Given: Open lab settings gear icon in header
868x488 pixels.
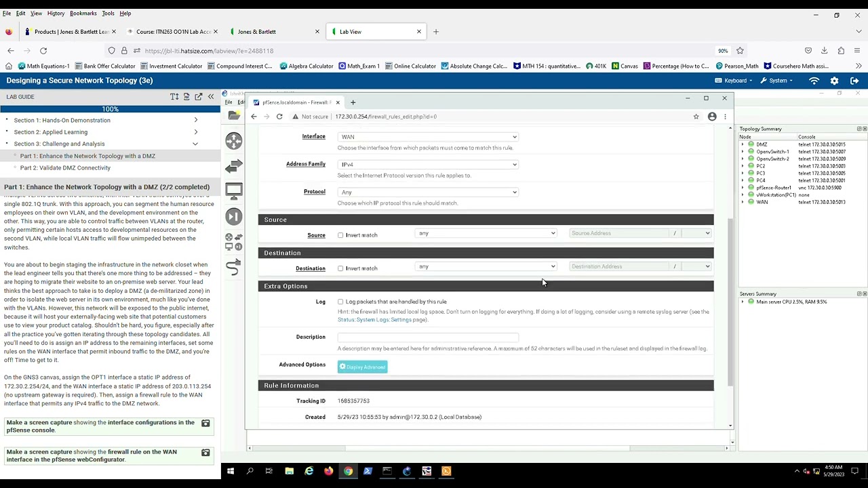Looking at the screenshot, I should [x=835, y=81].
